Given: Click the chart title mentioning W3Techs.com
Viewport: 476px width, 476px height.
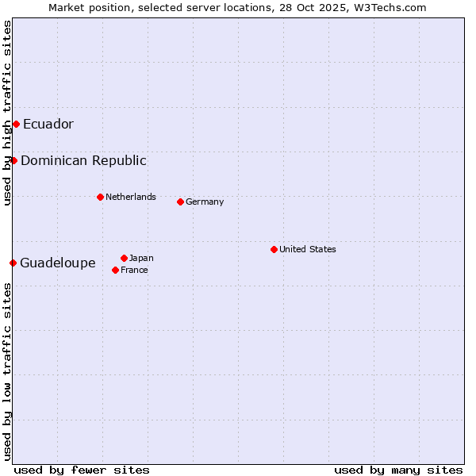Looking at the screenshot, I should click(237, 7).
